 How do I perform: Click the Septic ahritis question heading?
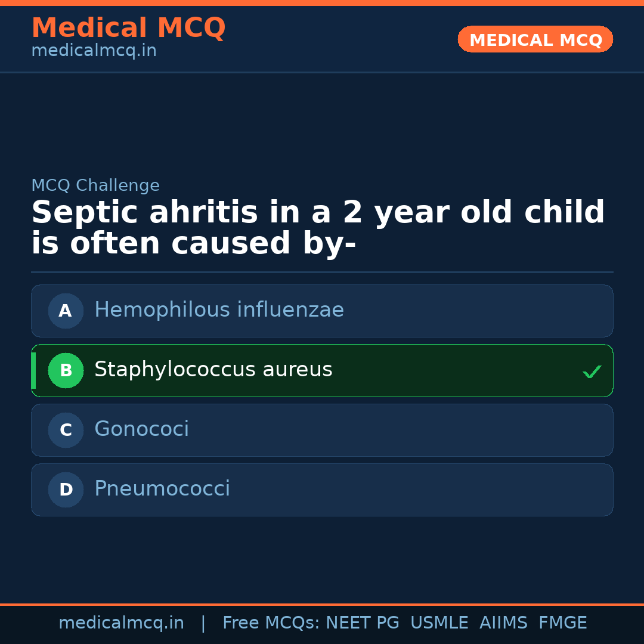tap(318, 228)
